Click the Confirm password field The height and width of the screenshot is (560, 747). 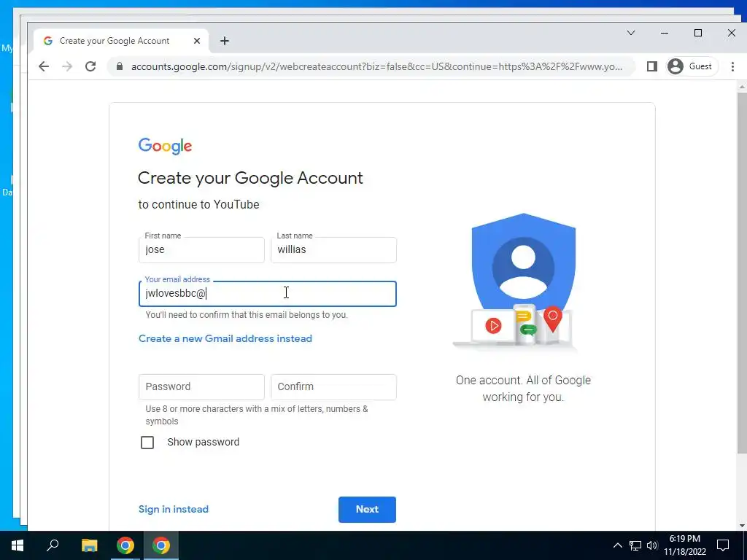click(333, 386)
